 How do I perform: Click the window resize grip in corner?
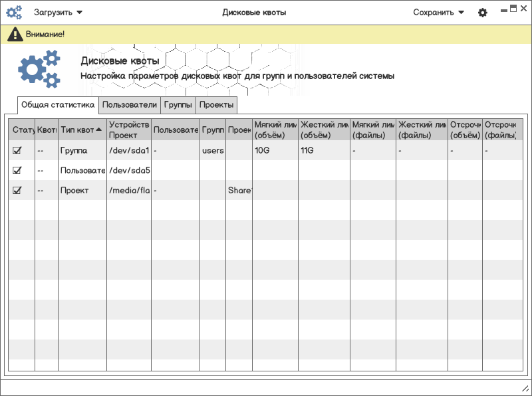(525, 389)
